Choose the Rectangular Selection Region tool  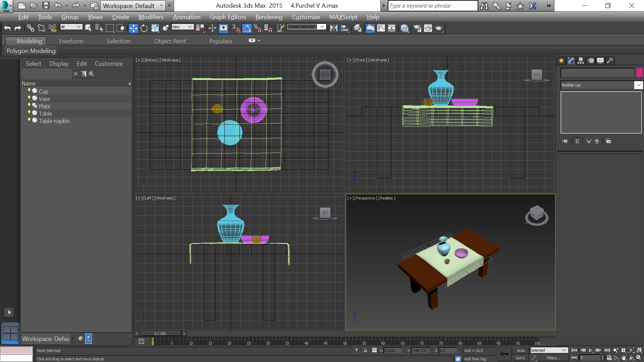click(x=110, y=28)
